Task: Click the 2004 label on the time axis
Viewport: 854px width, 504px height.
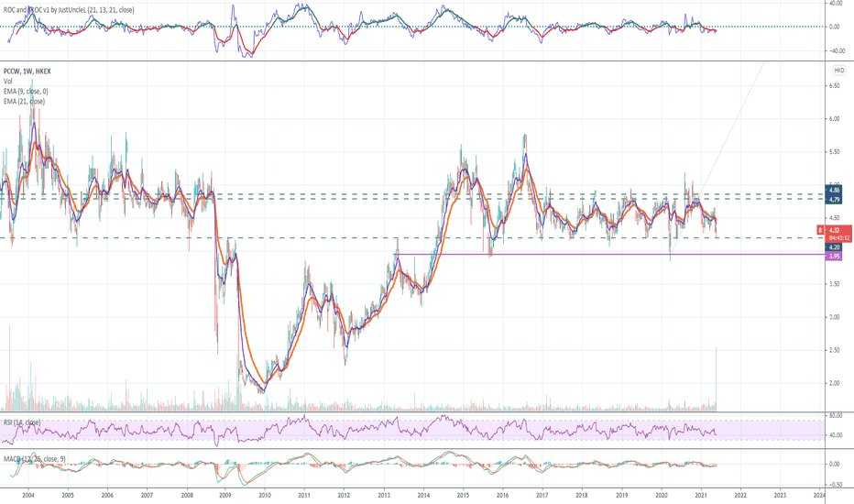Action: (x=28, y=495)
